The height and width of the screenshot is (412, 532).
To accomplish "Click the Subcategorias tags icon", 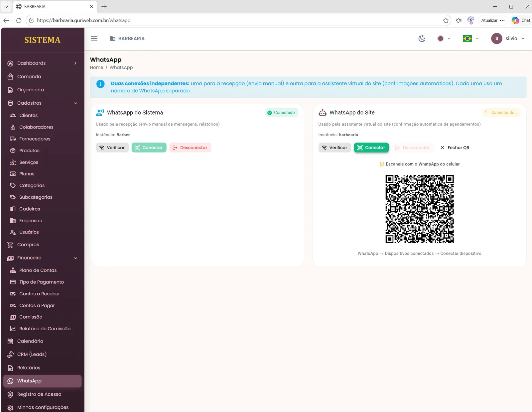I will tap(13, 197).
